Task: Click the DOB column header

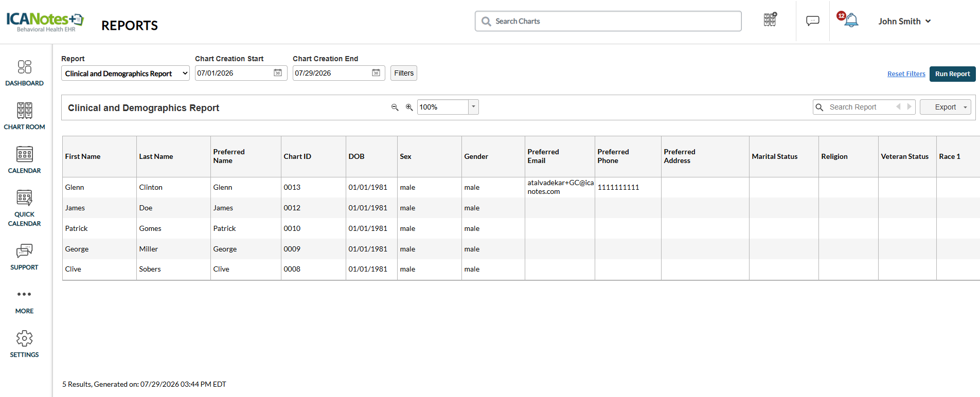Action: (371, 156)
